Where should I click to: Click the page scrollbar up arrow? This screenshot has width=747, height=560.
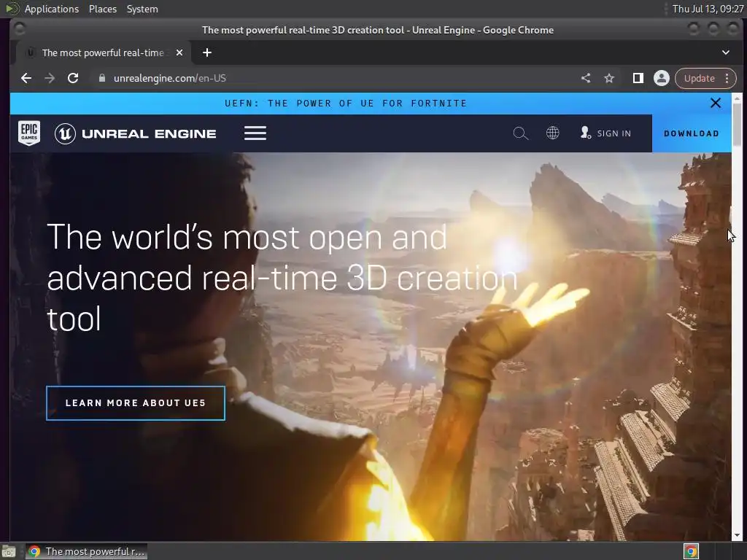[x=737, y=98]
